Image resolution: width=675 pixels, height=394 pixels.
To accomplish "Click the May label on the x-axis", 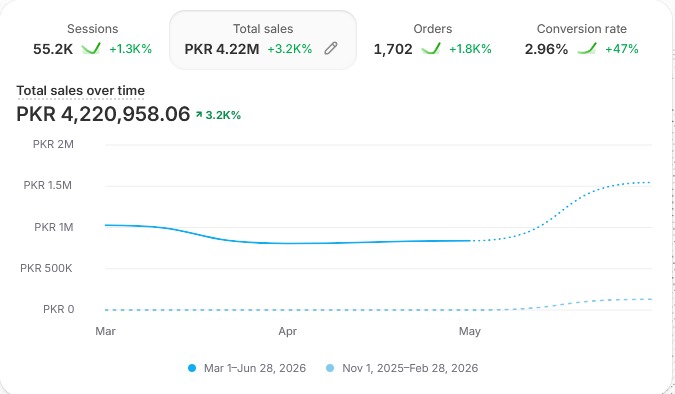I will pyautogui.click(x=470, y=331).
